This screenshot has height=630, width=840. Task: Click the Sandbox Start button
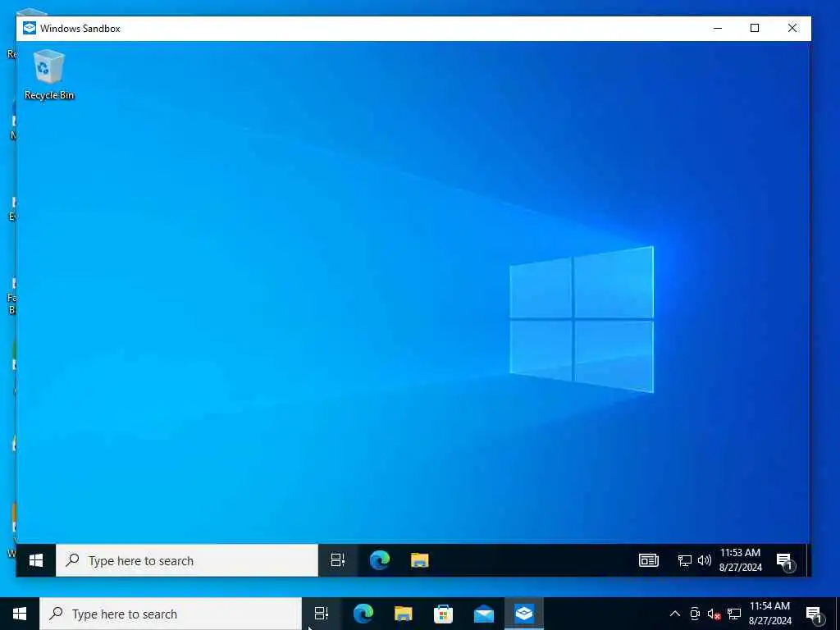(x=36, y=560)
